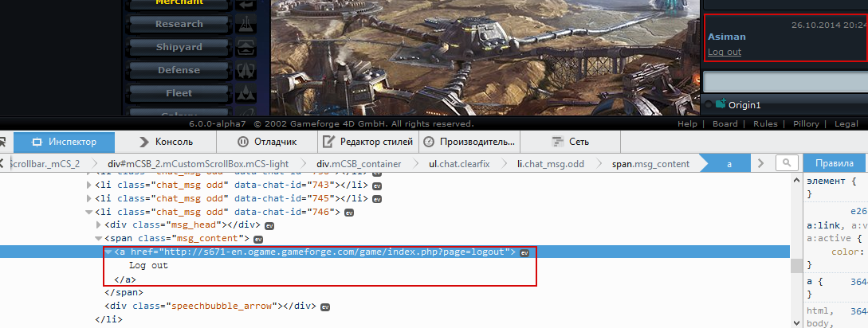The image size is (868, 328).
Task: Click the Fleet icon beside Fleet button
Action: pyautogui.click(x=245, y=93)
